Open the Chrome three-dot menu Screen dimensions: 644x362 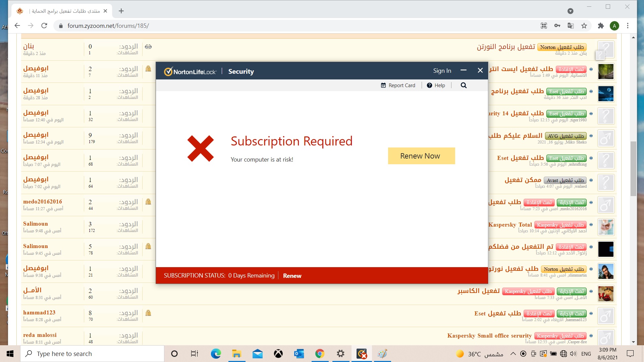point(628,26)
